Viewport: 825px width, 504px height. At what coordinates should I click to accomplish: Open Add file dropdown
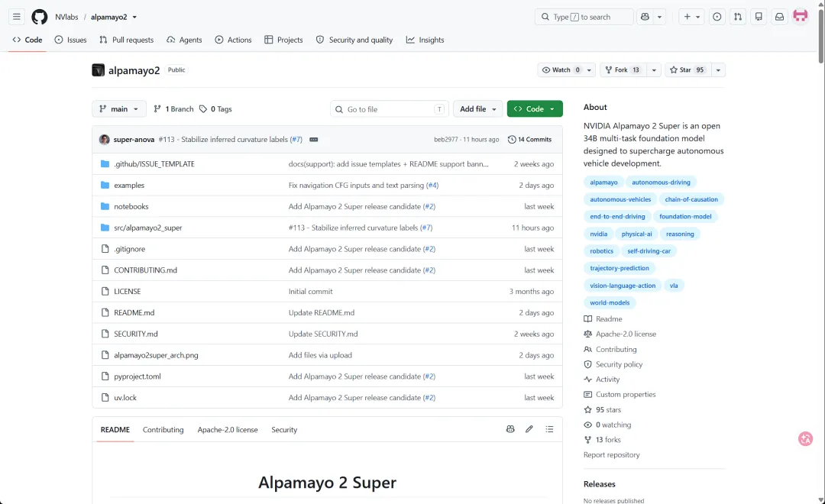point(477,109)
